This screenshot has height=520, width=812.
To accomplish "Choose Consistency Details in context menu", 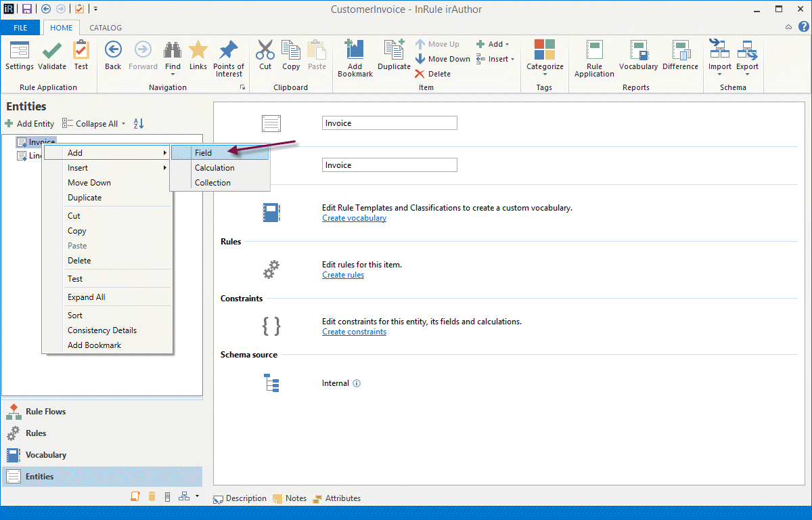I will click(102, 330).
